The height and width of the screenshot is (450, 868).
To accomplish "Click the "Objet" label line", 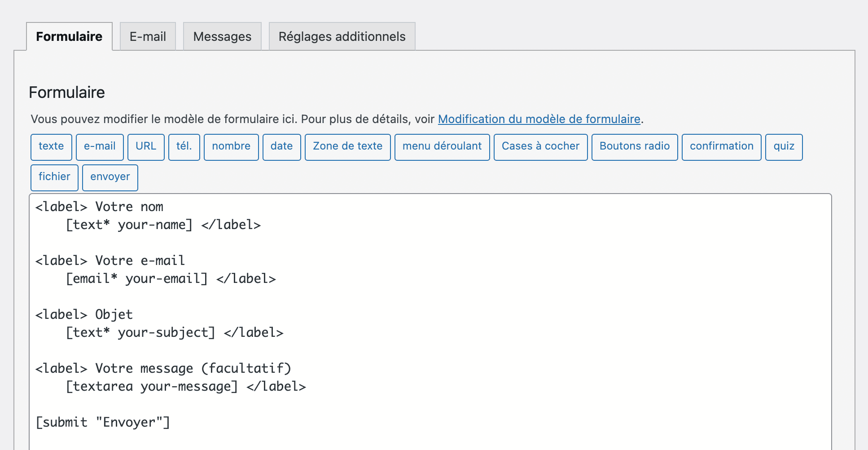I will [x=84, y=314].
